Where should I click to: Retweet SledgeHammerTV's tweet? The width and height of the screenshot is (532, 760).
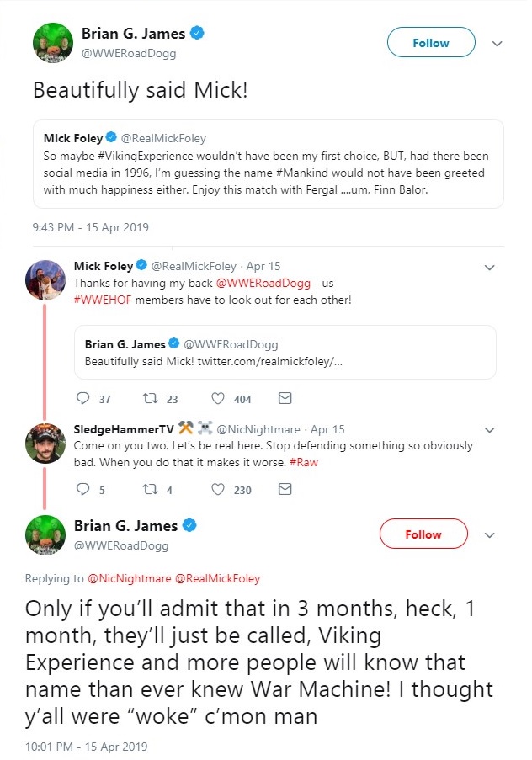coord(152,489)
